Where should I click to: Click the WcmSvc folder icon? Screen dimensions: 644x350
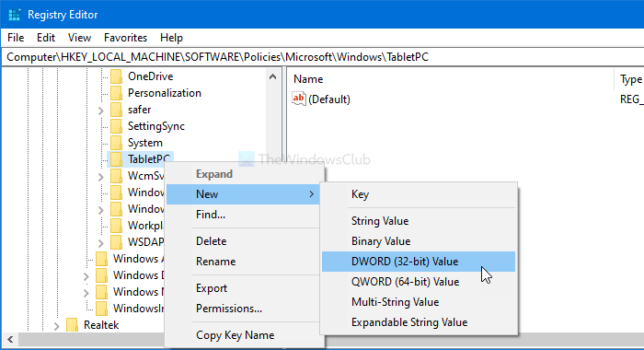click(116, 176)
